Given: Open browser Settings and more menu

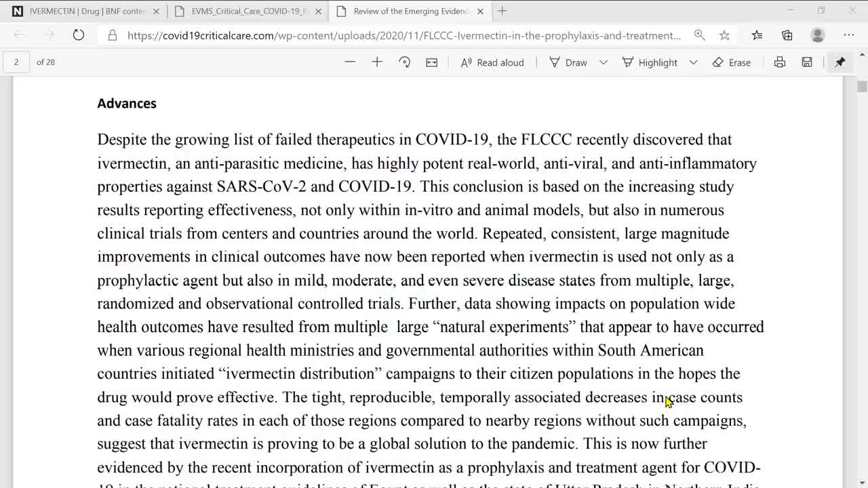Looking at the screenshot, I should [x=849, y=35].
